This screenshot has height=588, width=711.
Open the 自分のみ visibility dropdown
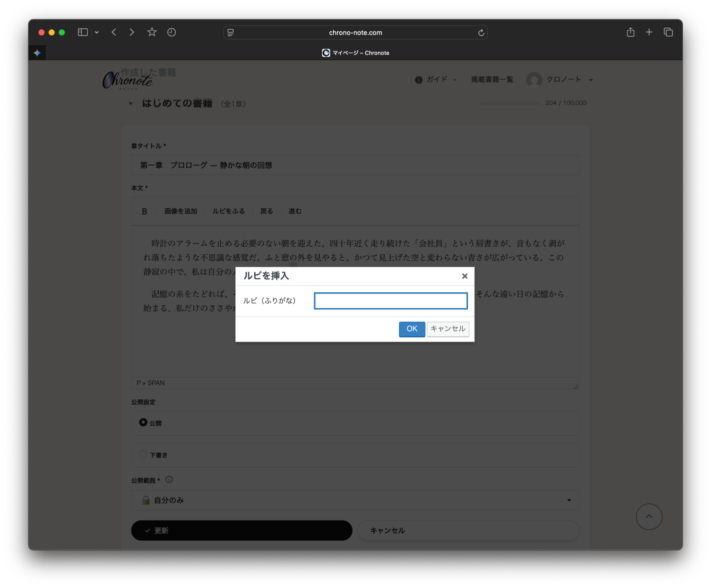tap(355, 500)
